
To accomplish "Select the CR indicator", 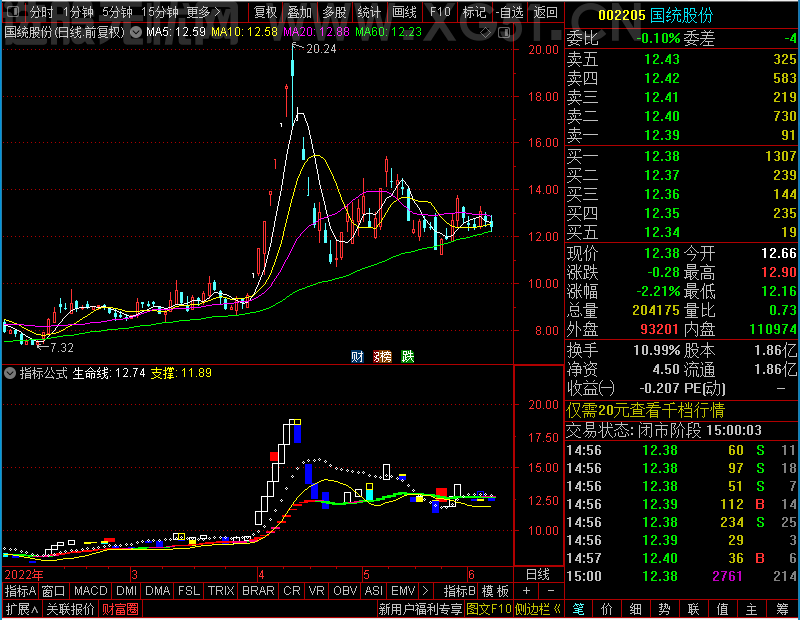I will pyautogui.click(x=292, y=591).
